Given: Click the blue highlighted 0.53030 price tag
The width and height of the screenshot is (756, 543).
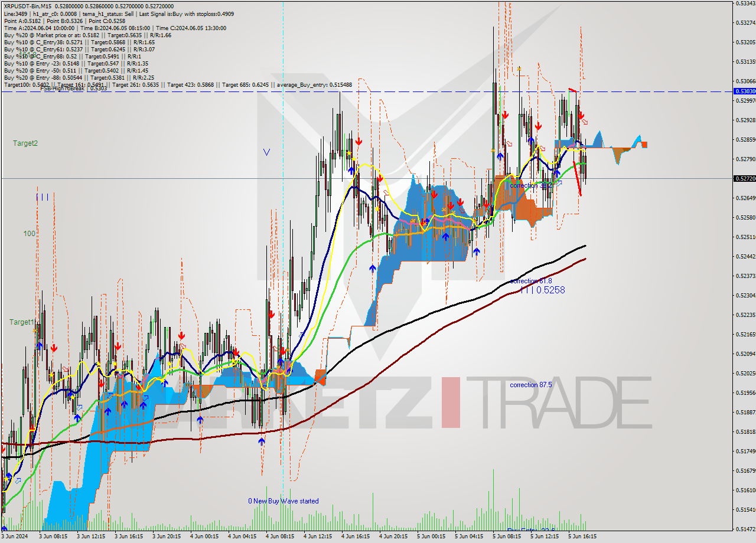Looking at the screenshot, I should pos(744,91).
